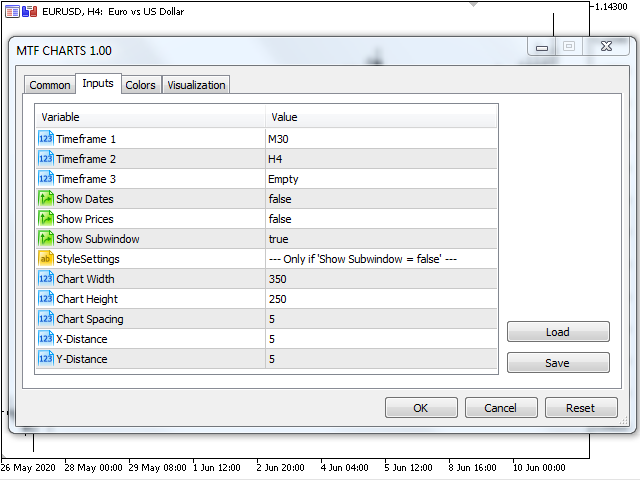
Task: Click the dialog resize grip corner
Action: click(x=624, y=421)
